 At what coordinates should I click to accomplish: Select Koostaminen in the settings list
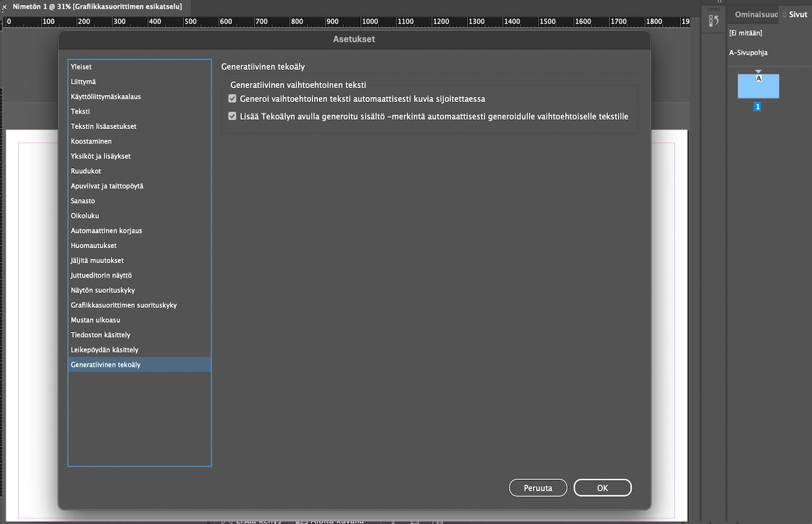click(x=139, y=142)
